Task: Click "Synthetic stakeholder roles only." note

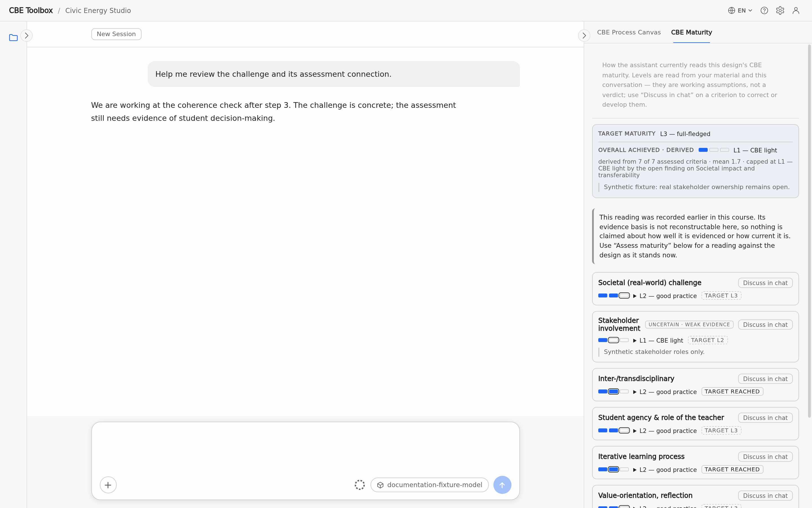Action: [x=654, y=352]
